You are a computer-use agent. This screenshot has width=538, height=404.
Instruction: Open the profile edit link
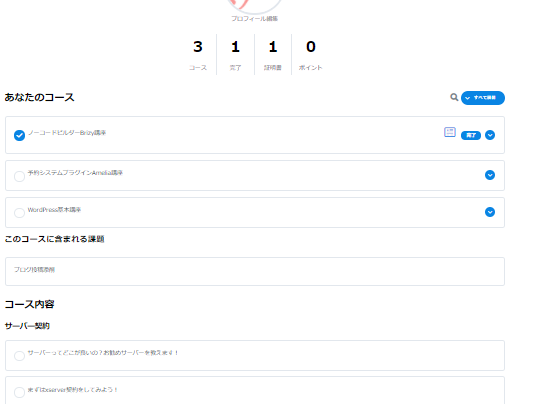[x=254, y=19]
